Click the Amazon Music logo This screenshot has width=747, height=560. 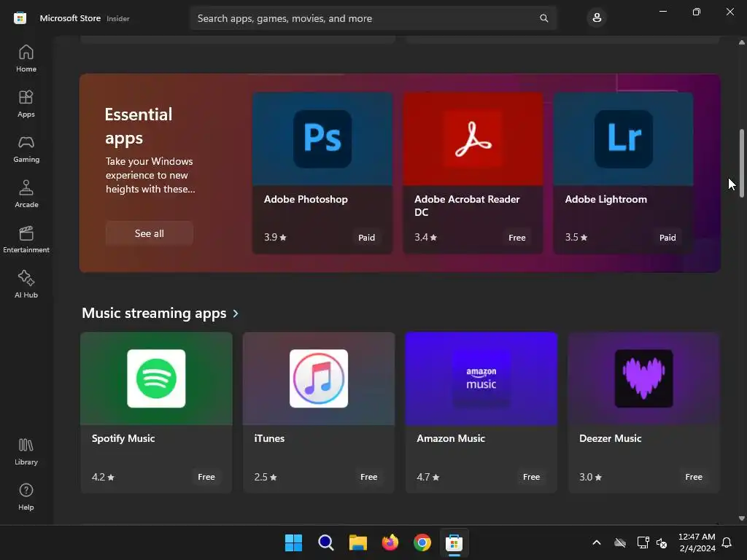point(481,378)
